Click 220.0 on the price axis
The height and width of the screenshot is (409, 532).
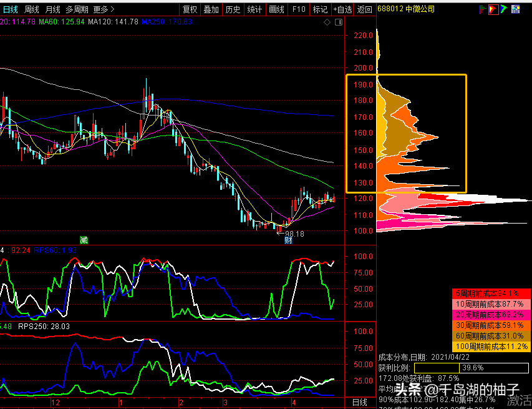(364, 36)
